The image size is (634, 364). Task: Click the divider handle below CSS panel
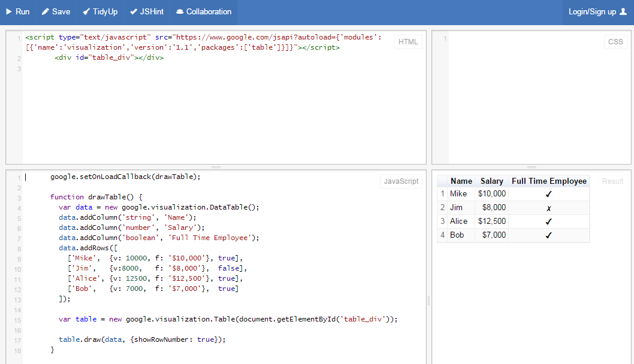tap(532, 167)
